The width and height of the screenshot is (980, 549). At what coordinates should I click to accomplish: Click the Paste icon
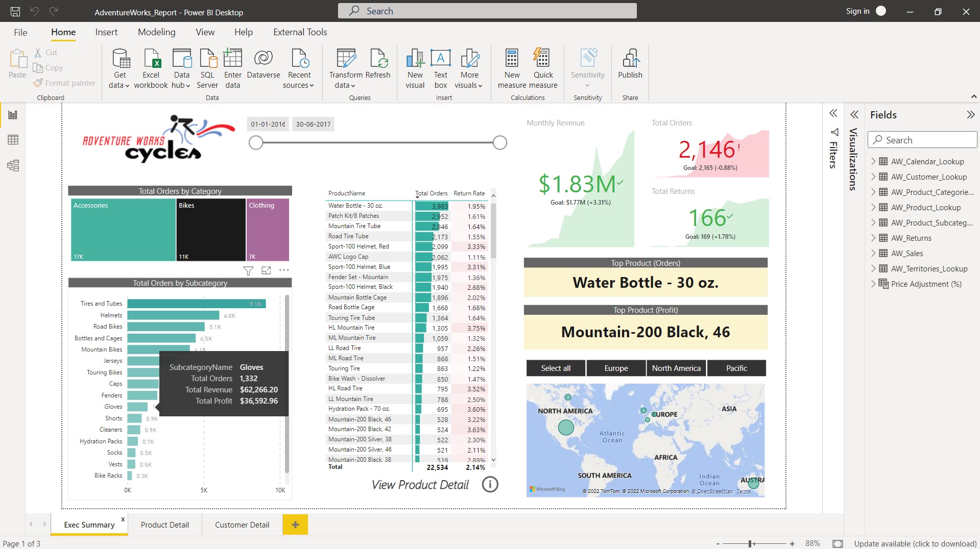coord(18,59)
